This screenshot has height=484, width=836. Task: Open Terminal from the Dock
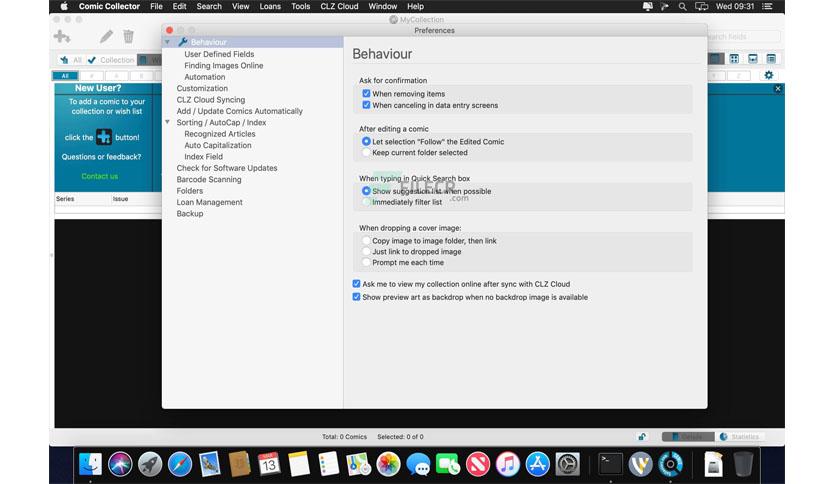click(x=610, y=464)
